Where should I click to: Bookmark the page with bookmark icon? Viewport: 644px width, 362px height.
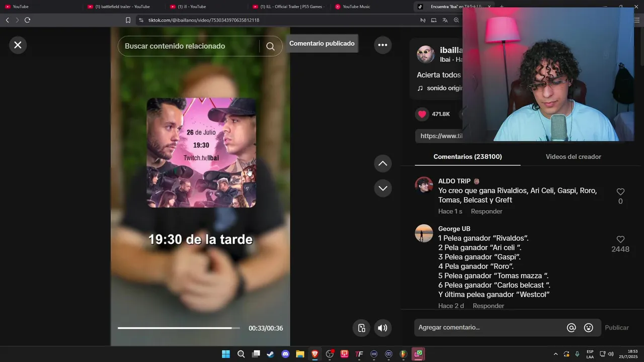128,20
